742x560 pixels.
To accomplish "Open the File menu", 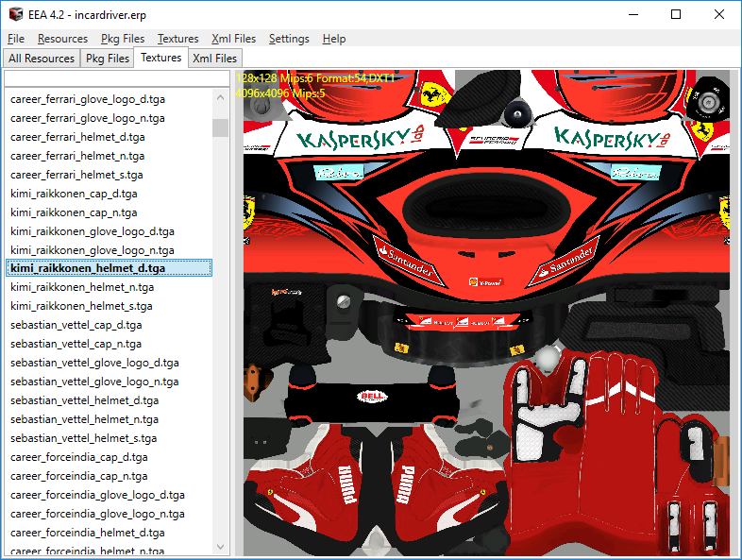I will (16, 39).
